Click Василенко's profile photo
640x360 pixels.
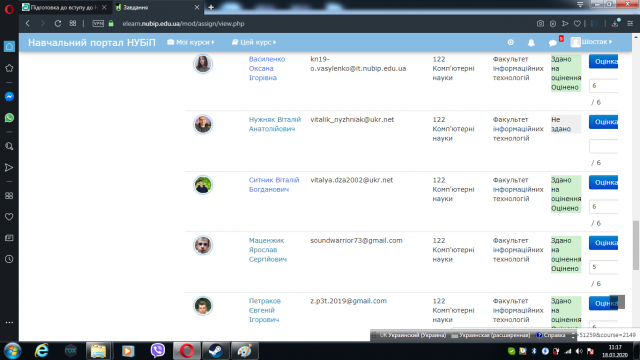coord(203,64)
